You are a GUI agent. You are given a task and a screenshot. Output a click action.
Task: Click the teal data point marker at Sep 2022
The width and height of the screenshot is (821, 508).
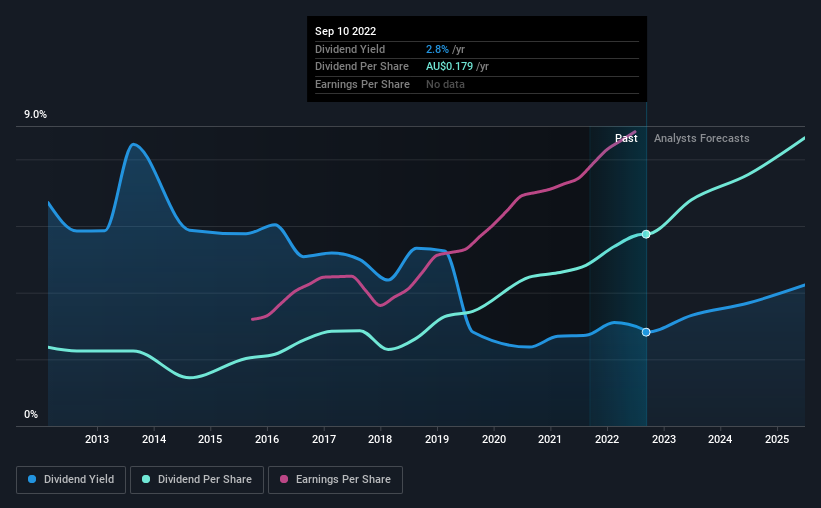point(646,234)
